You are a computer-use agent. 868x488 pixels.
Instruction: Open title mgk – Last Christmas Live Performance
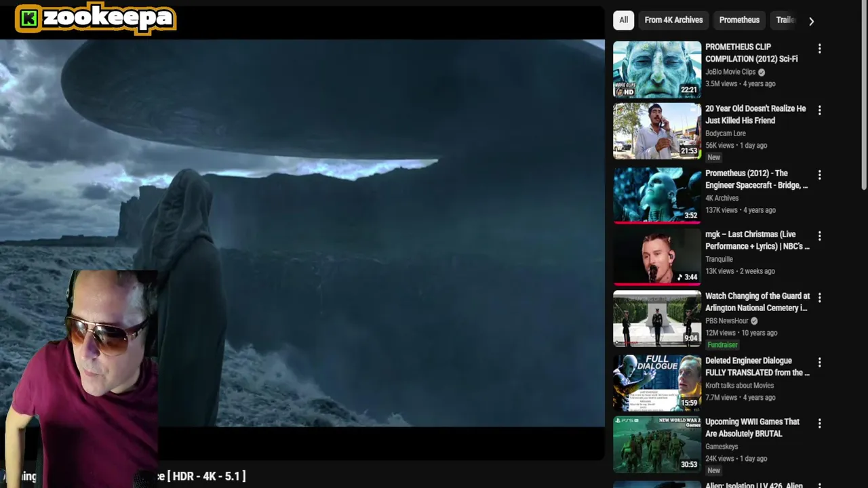coord(757,241)
